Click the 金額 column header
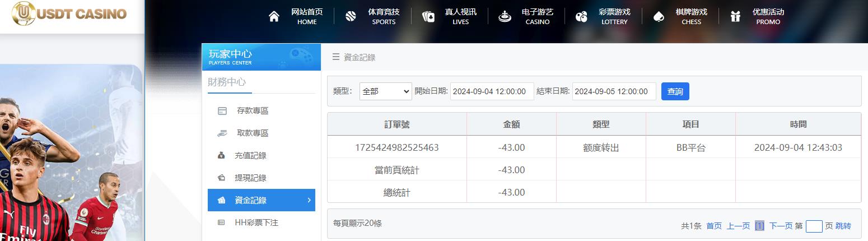 [511, 124]
